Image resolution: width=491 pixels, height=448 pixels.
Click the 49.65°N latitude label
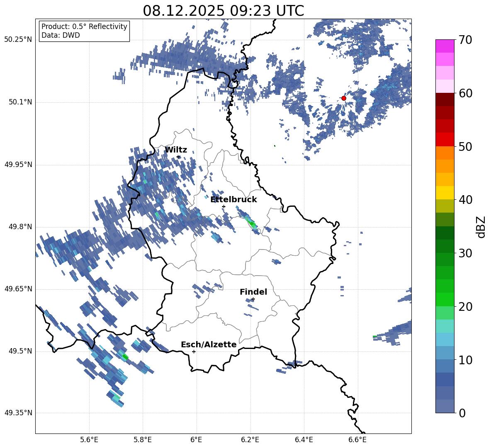(x=18, y=289)
